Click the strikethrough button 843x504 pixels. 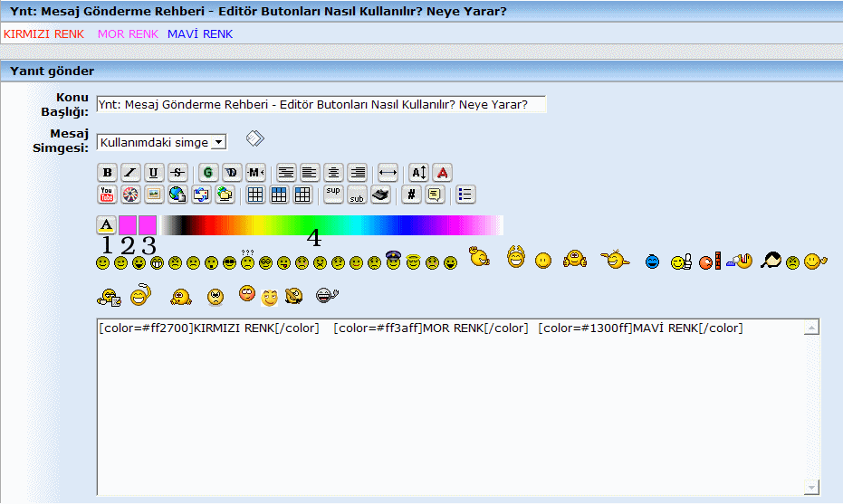(177, 173)
